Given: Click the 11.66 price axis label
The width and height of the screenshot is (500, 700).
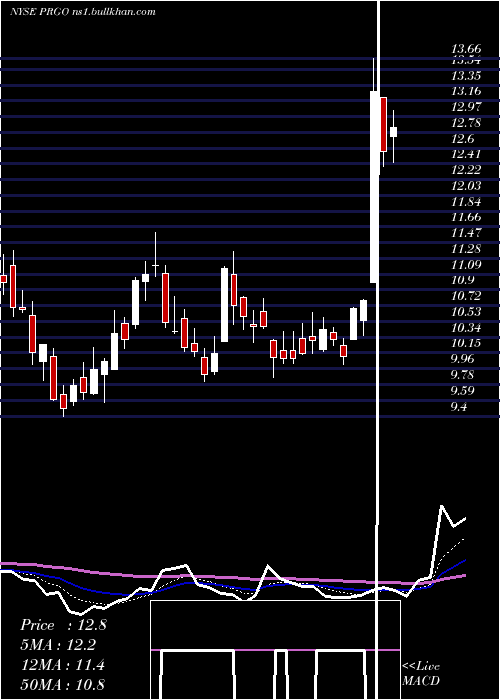Looking at the screenshot, I should pyautogui.click(x=466, y=217).
